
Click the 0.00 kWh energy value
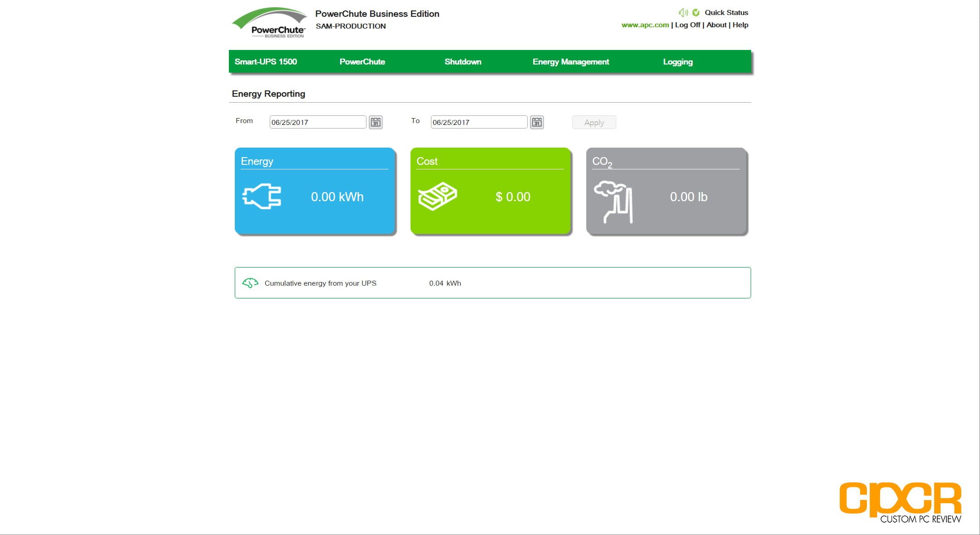point(337,197)
